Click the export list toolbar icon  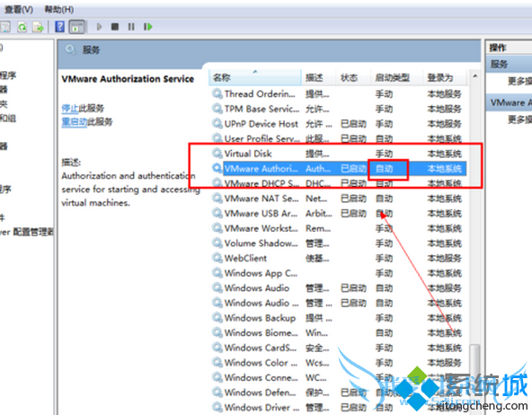click(x=38, y=27)
